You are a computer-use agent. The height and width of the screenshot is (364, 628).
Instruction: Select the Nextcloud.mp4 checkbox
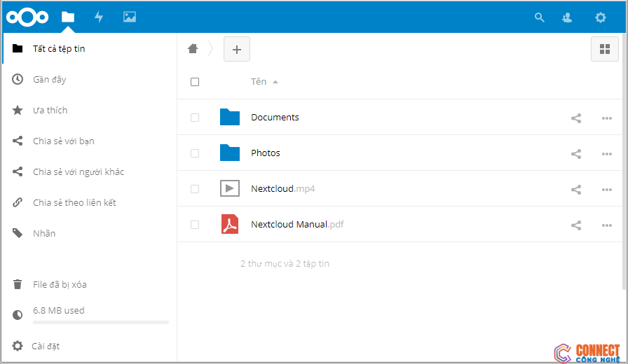coord(195,189)
